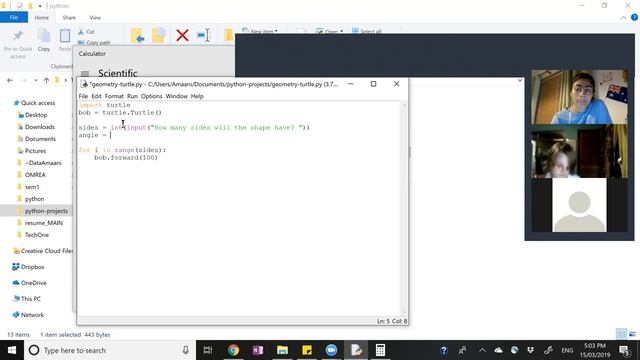Open Calculator from the taskbar
The width and height of the screenshot is (640, 360).
[x=380, y=350]
